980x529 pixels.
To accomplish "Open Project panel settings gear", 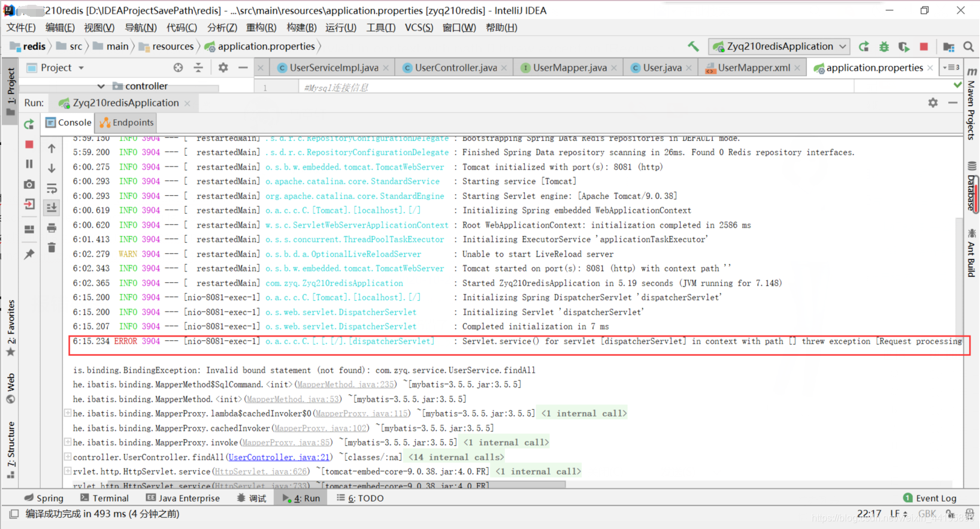I will (x=223, y=68).
